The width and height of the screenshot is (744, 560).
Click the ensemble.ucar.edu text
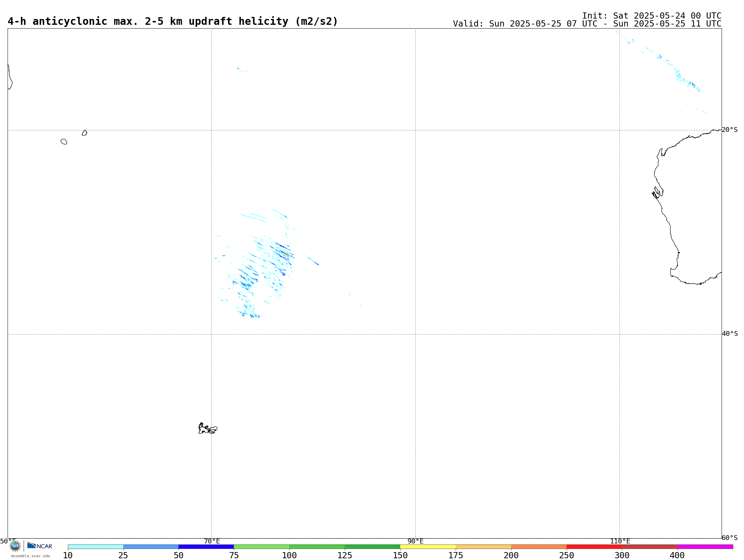pyautogui.click(x=31, y=556)
